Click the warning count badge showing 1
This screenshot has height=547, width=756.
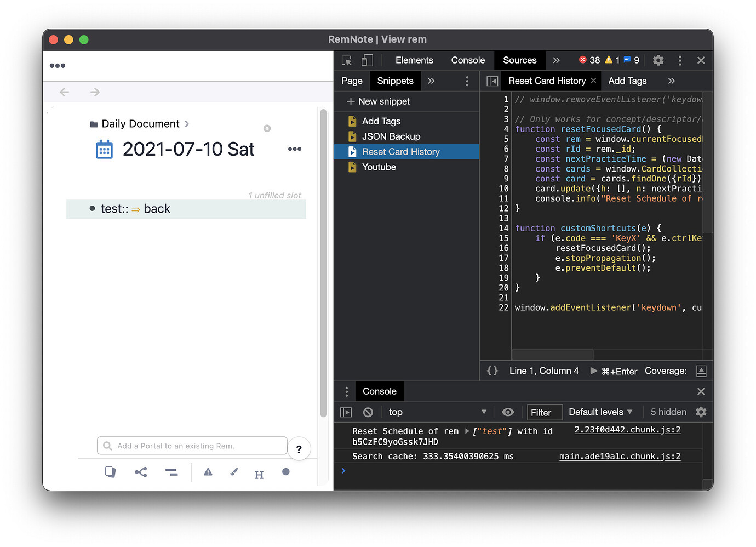tap(612, 60)
